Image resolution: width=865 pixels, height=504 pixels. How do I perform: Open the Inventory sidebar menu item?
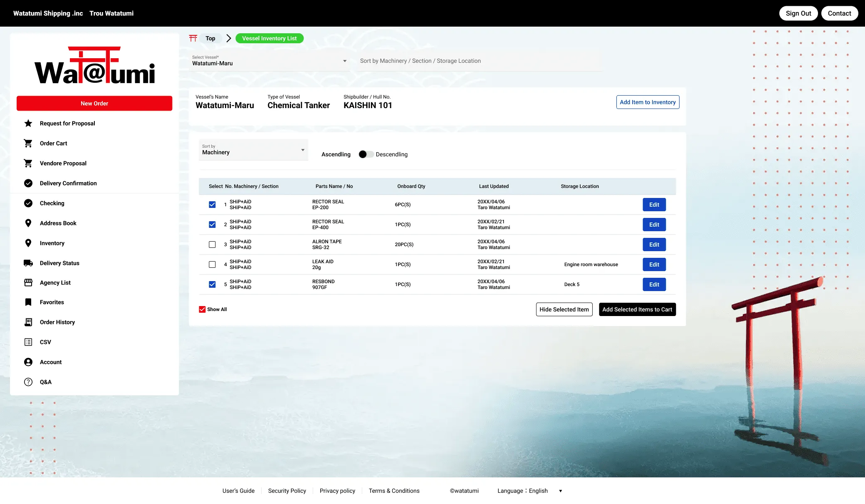pyautogui.click(x=52, y=243)
